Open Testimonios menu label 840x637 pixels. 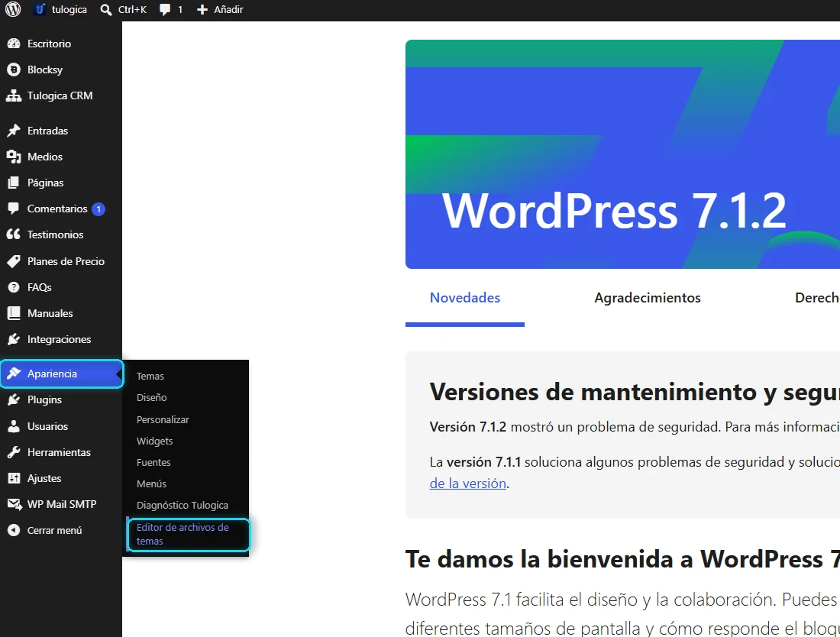click(55, 234)
